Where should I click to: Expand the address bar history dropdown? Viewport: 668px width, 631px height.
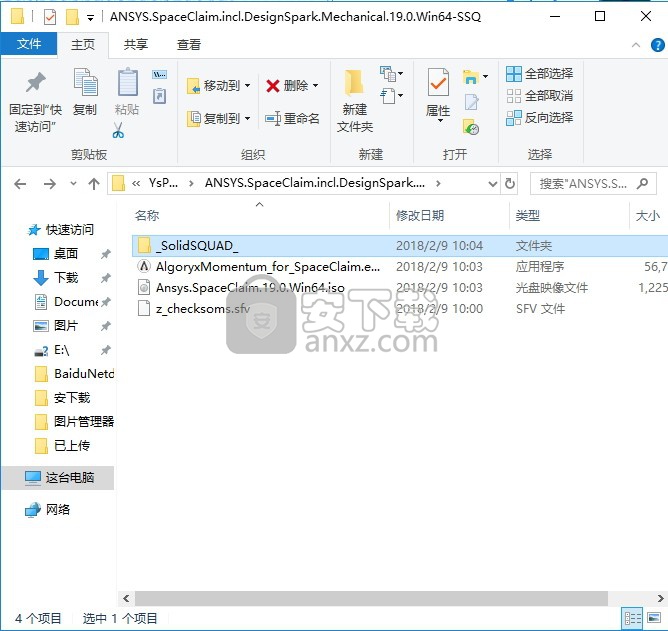point(492,184)
